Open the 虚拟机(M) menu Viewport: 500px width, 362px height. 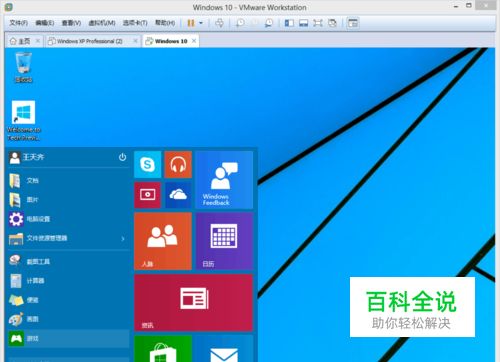click(x=102, y=23)
